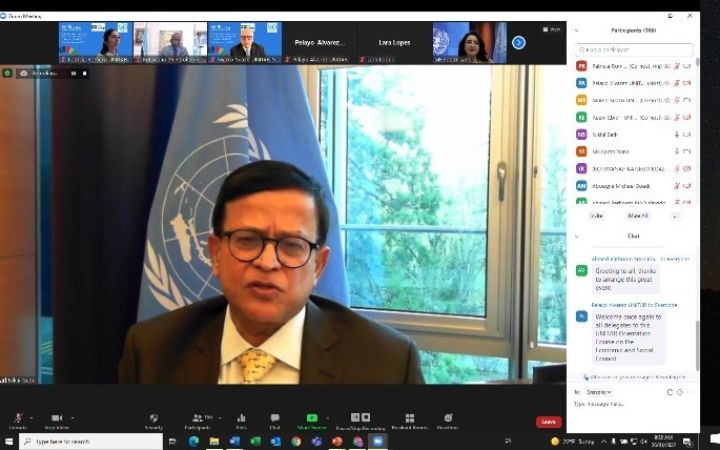The height and width of the screenshot is (450, 720).
Task: Toggle Nikhil Seth's microphone icon in participants list
Action: (x=676, y=135)
